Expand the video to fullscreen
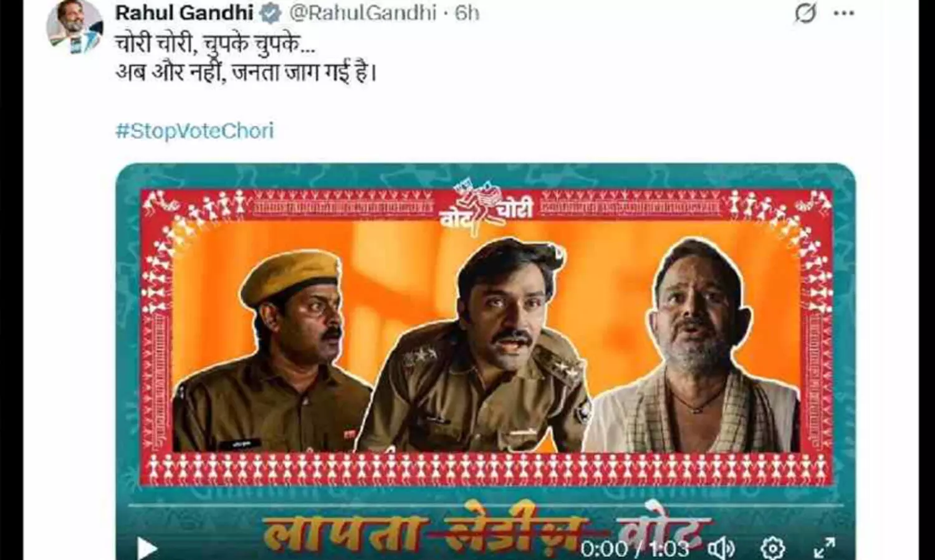Screen dimensions: 935x560 coord(825,548)
